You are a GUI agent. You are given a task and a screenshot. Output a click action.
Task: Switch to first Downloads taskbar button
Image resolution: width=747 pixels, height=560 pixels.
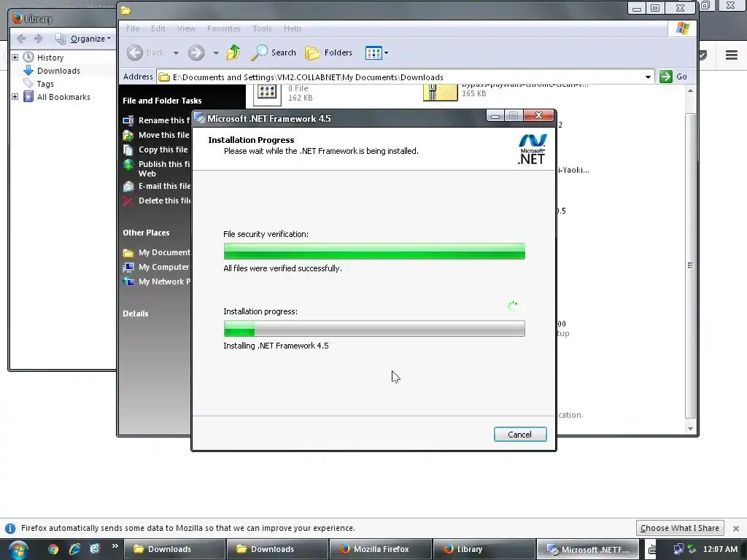pos(174,549)
